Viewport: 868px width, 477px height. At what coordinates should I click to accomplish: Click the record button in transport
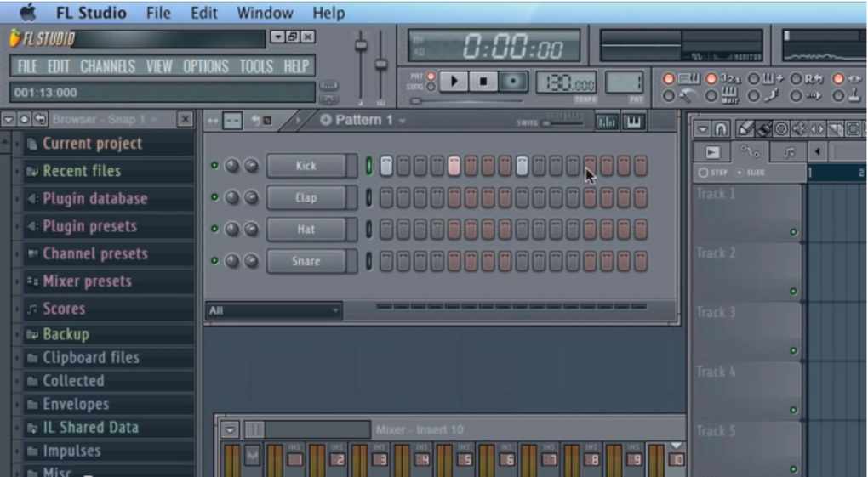[x=512, y=82]
